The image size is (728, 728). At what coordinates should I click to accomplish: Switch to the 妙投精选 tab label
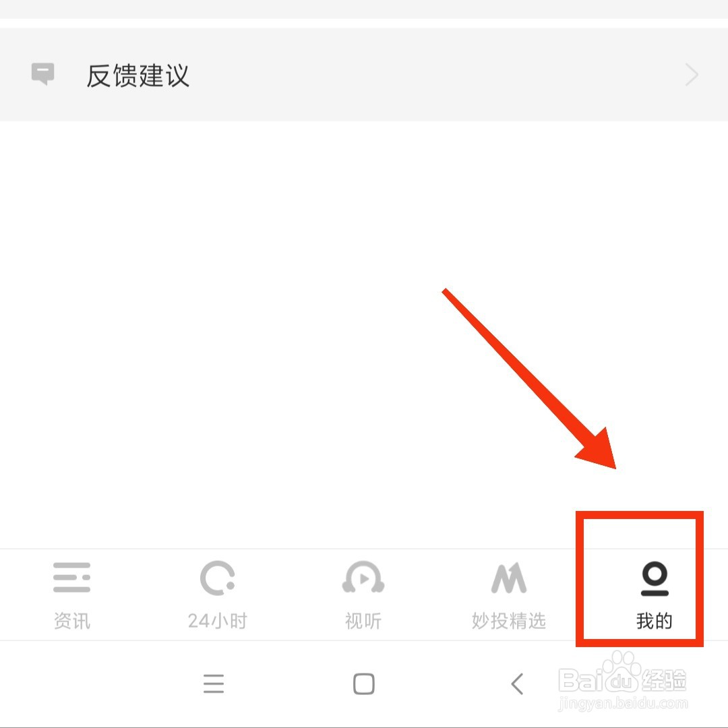click(x=509, y=621)
